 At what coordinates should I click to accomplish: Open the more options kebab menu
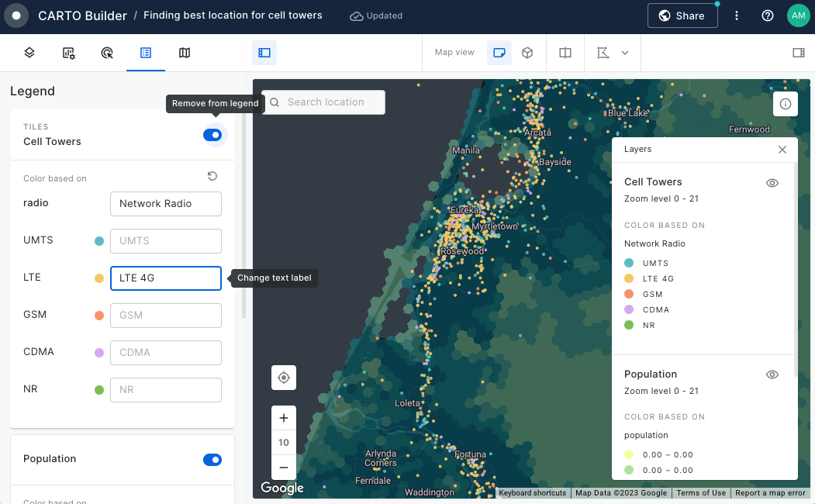pyautogui.click(x=737, y=16)
